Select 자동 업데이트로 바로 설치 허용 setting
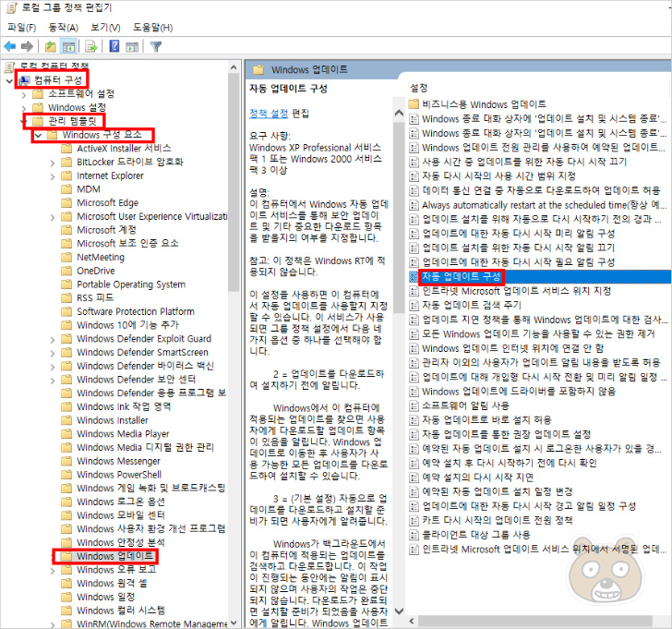Viewport: 672px width, 629px height. tap(486, 419)
